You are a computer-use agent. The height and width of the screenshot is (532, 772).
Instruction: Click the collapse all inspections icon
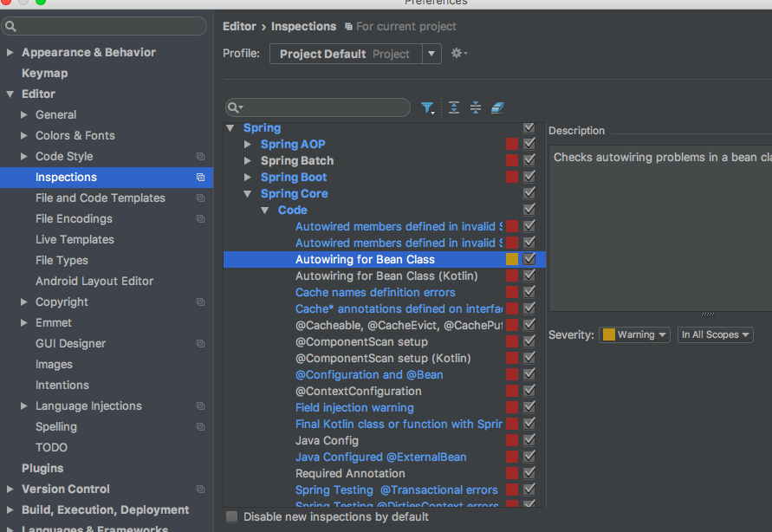pos(476,107)
